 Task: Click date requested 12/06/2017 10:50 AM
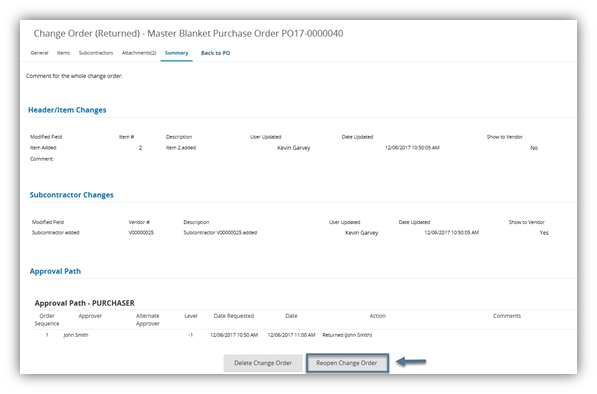tap(234, 335)
